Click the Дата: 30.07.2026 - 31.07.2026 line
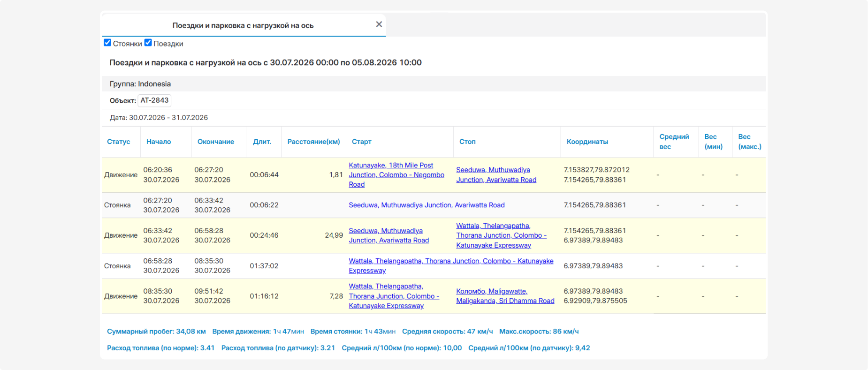 [x=159, y=118]
